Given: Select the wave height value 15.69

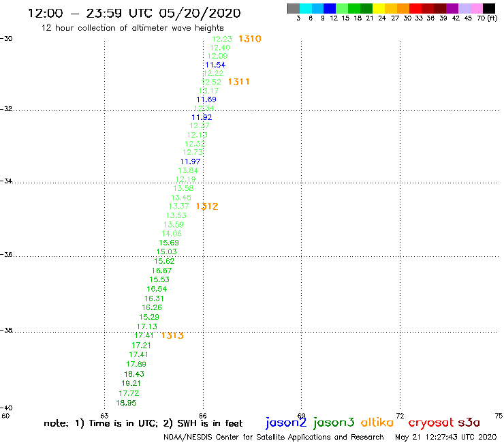Looking at the screenshot, I should pos(169,243).
